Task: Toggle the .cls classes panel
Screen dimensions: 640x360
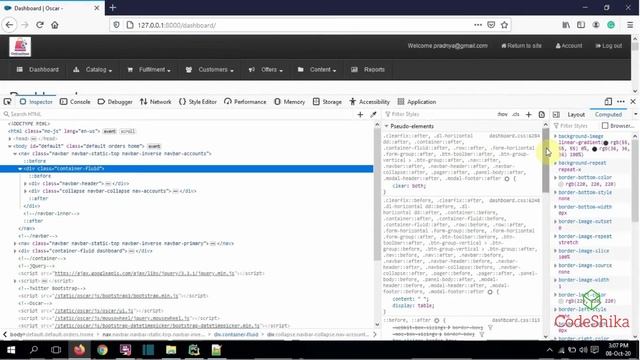Action: pos(516,114)
